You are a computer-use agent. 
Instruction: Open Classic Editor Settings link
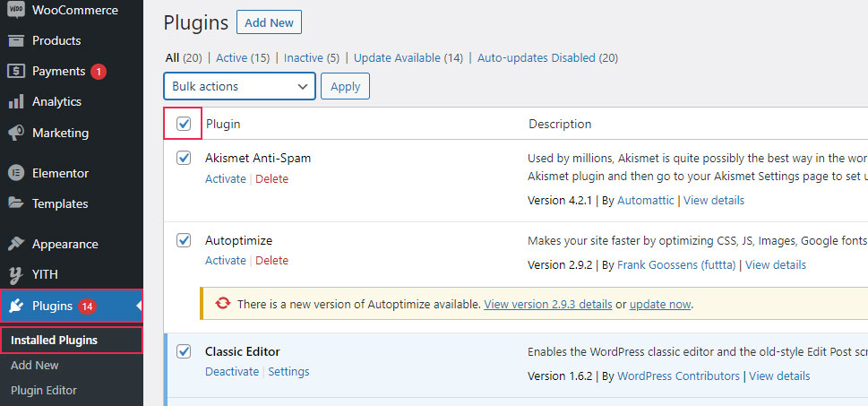(x=288, y=371)
